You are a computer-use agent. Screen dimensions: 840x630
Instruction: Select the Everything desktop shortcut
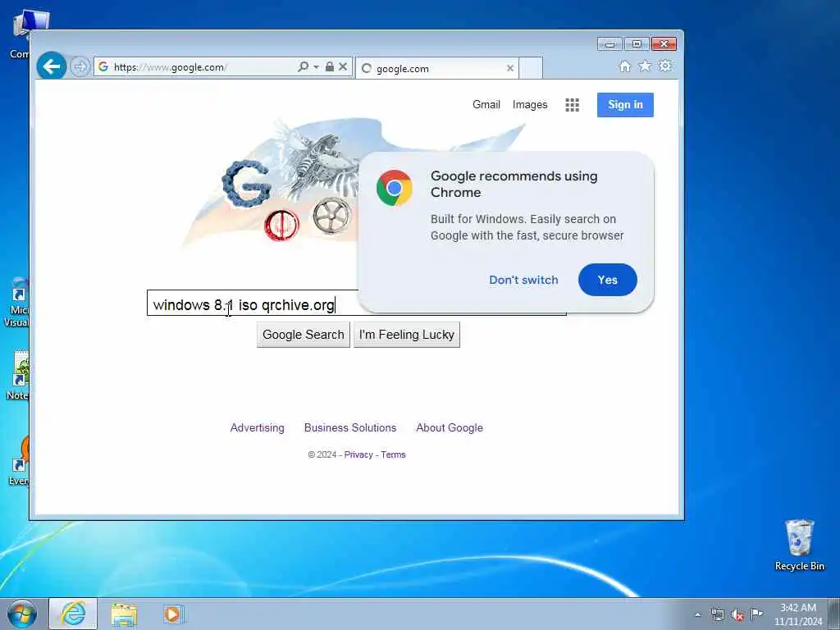(x=18, y=459)
